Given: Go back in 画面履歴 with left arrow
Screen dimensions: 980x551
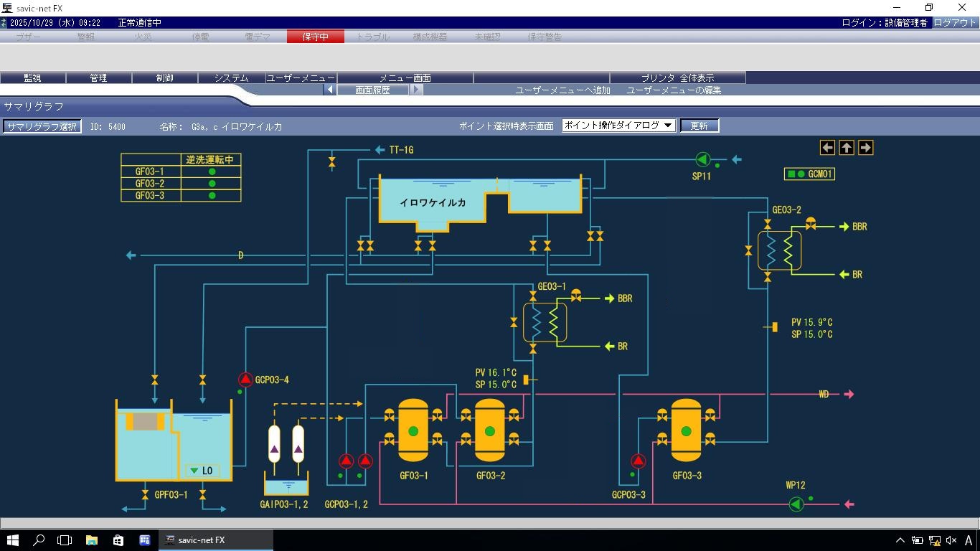Looking at the screenshot, I should coord(330,90).
